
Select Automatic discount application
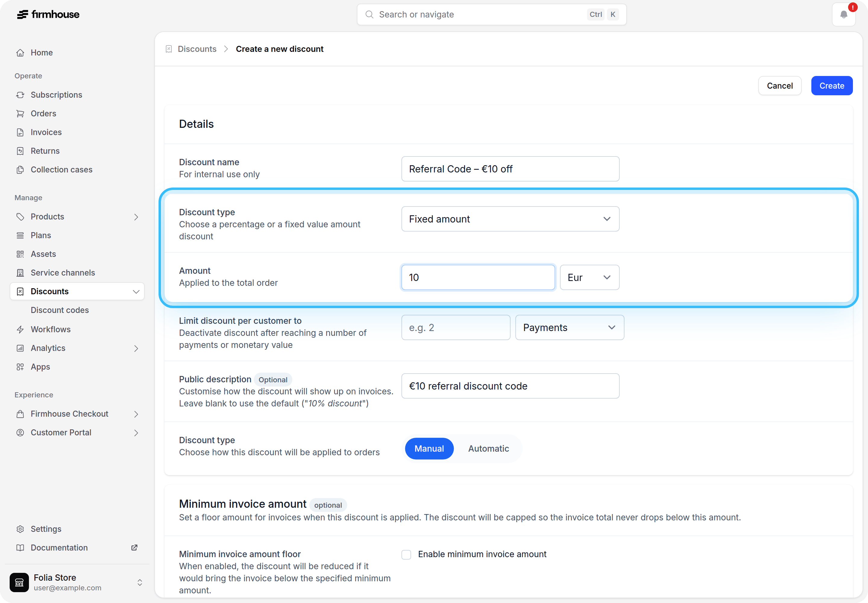(488, 448)
